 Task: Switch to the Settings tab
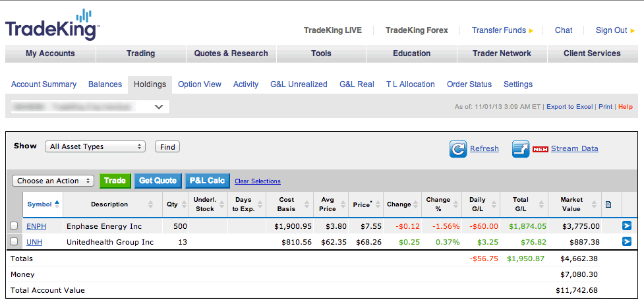[x=518, y=84]
